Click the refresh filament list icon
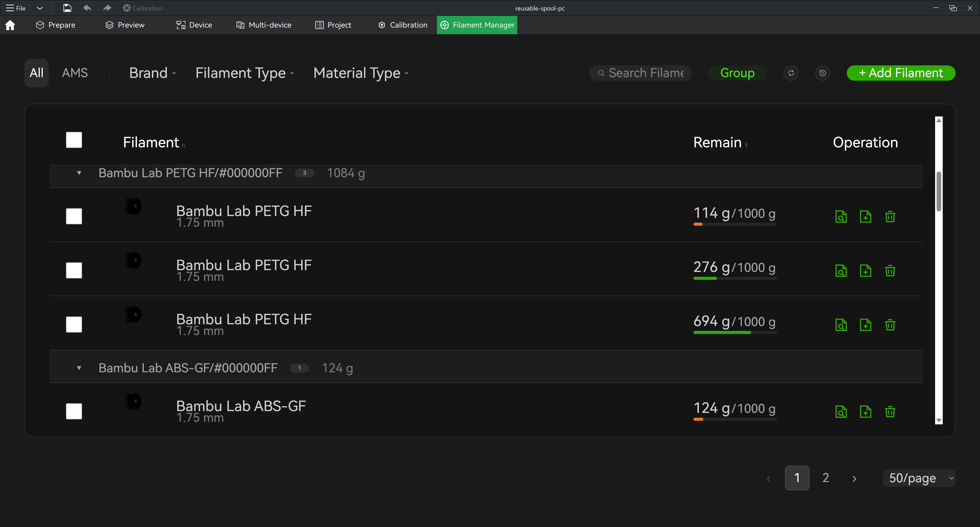 (x=791, y=73)
